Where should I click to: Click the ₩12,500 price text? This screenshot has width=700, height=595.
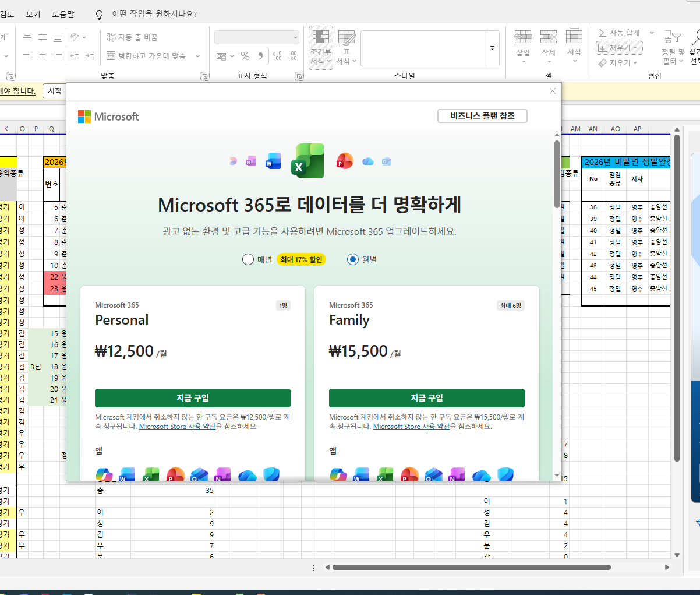point(124,351)
